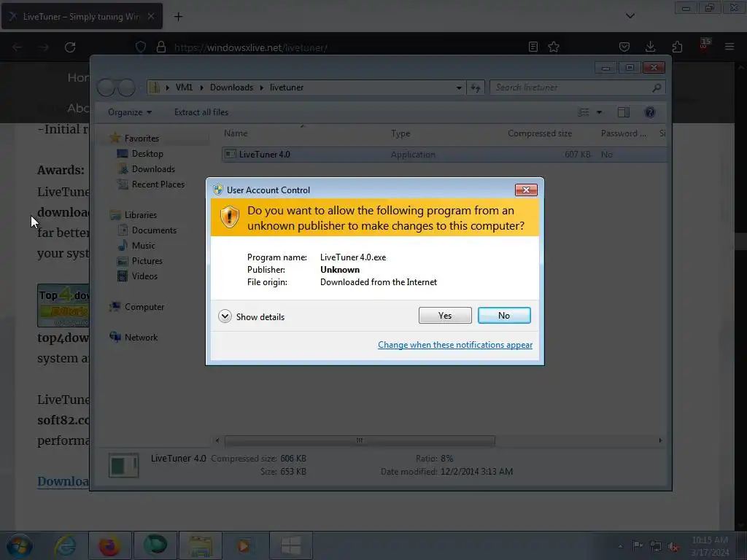
Task: Reload the Firefox page
Action: coord(70,47)
